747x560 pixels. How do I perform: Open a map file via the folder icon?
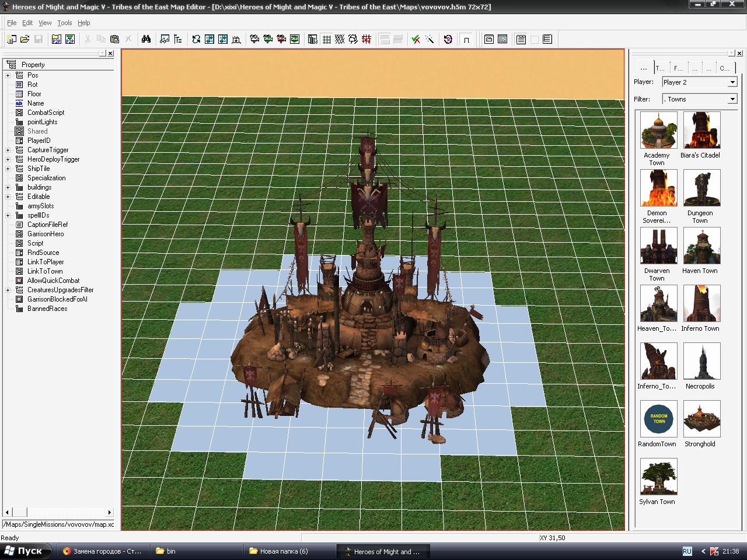click(x=25, y=39)
